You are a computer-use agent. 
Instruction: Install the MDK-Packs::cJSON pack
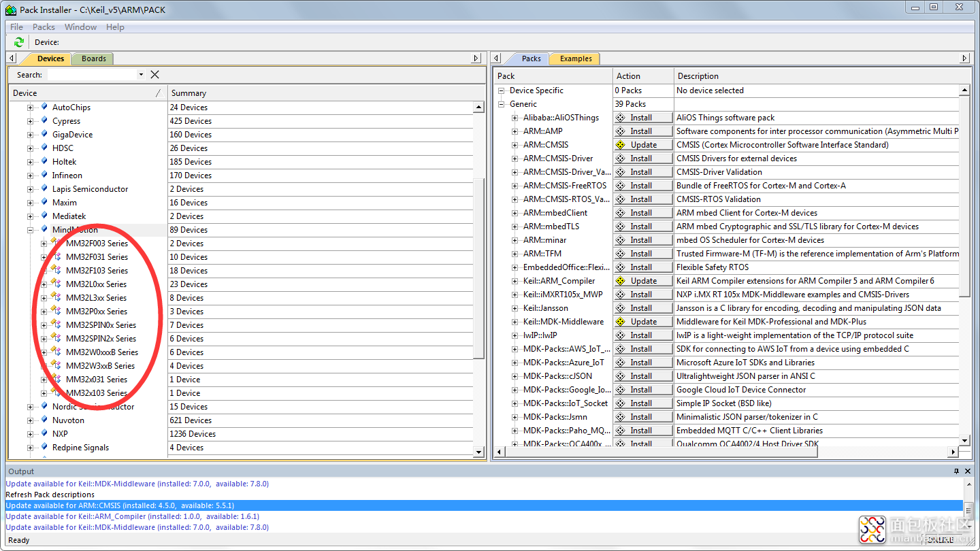point(642,376)
